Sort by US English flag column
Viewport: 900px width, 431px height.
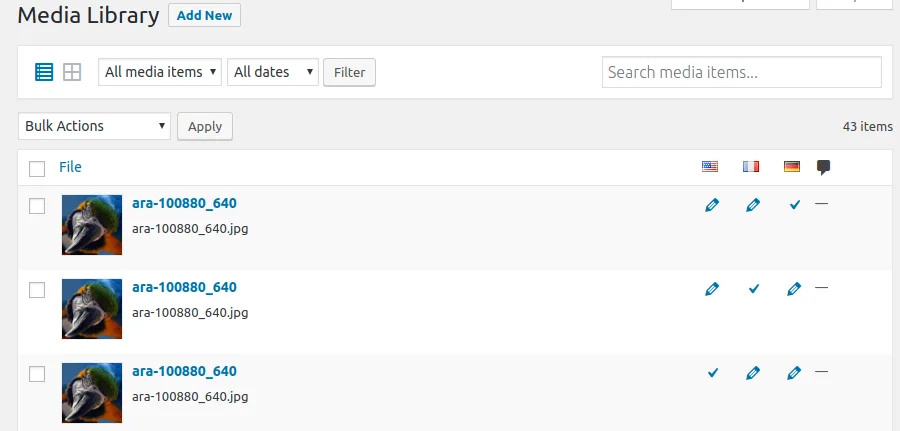tap(710, 166)
